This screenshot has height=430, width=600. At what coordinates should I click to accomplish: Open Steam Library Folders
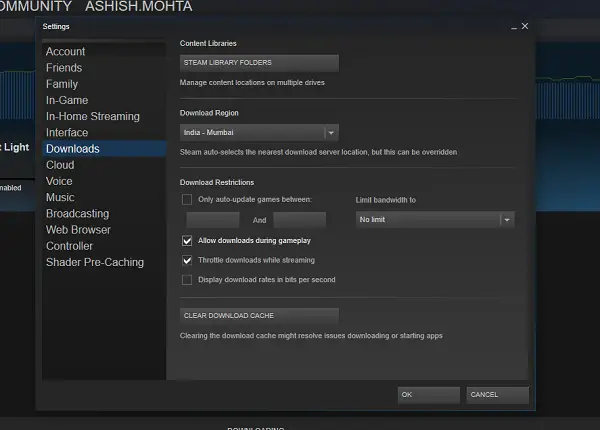(x=259, y=63)
